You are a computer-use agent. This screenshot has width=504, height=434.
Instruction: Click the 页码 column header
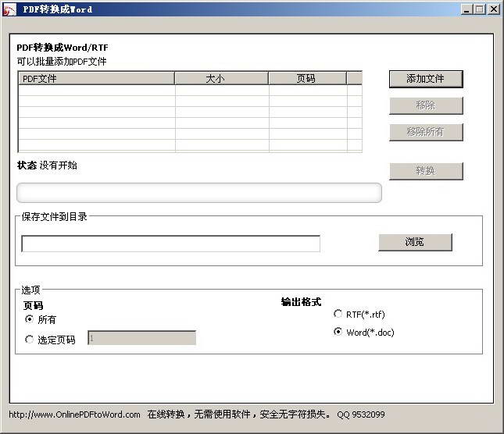[308, 78]
